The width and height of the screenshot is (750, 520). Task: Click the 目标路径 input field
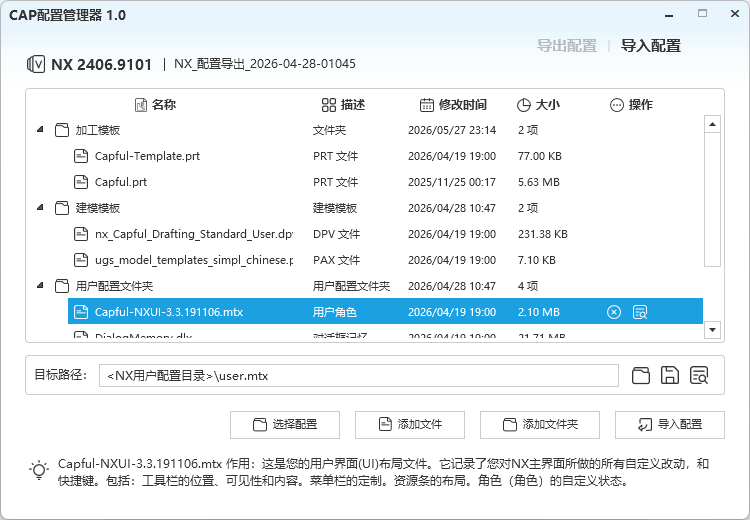point(359,376)
